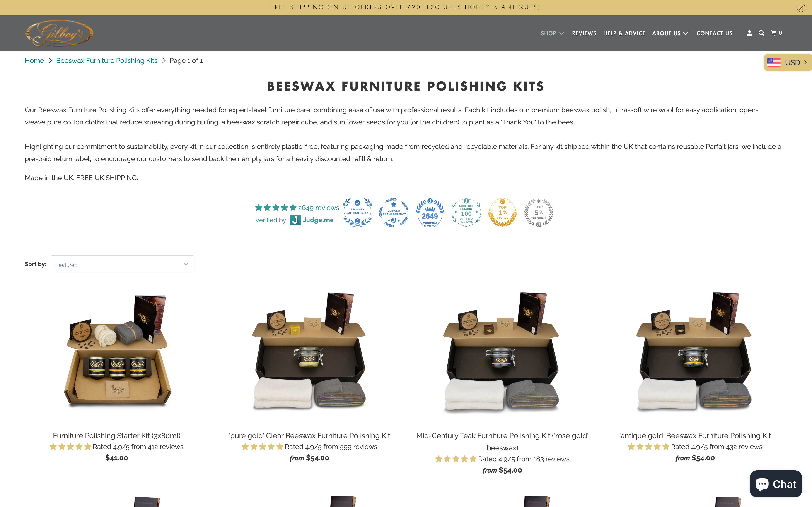Click the Top 5% Trending badge
This screenshot has height=507, width=812.
click(x=539, y=213)
